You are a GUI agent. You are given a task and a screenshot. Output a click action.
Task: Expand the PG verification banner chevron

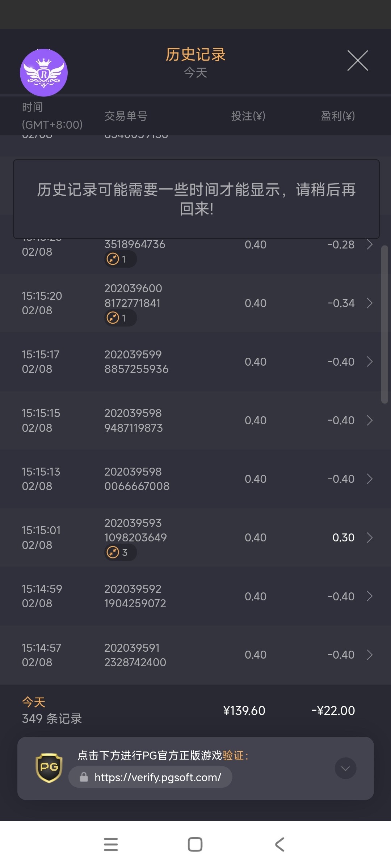point(345,768)
